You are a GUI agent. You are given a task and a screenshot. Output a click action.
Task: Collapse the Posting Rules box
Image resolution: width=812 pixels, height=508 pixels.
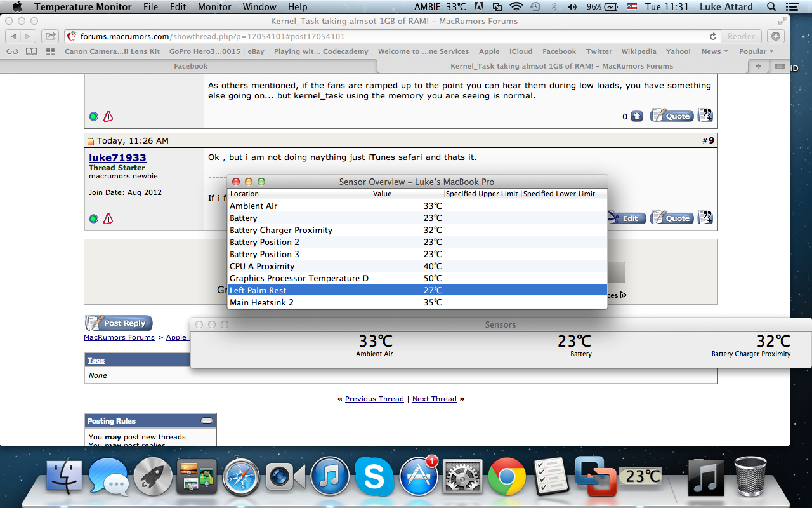coord(207,420)
